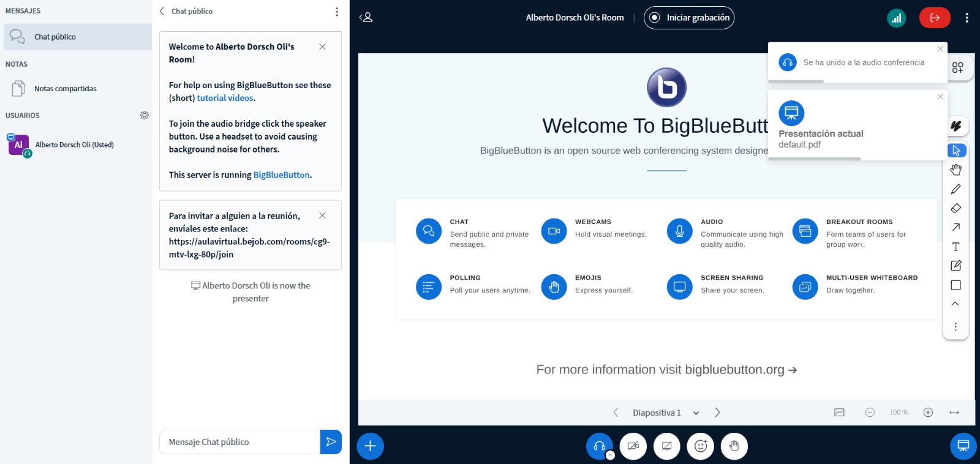Dismiss Presentación actual notification
980x464 pixels.
(940, 97)
